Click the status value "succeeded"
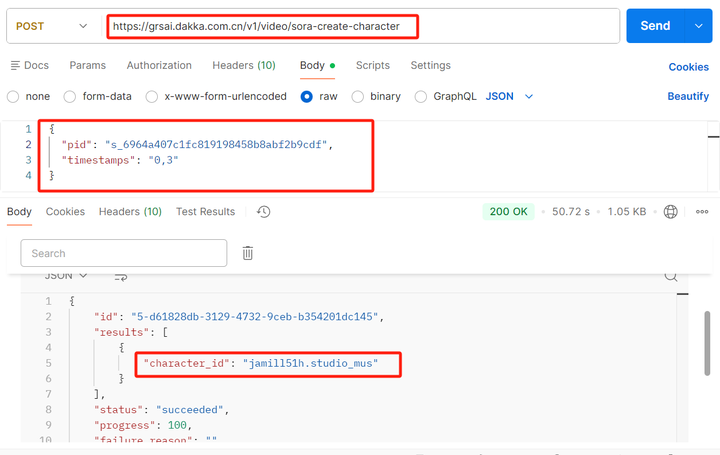 pyautogui.click(x=190, y=410)
